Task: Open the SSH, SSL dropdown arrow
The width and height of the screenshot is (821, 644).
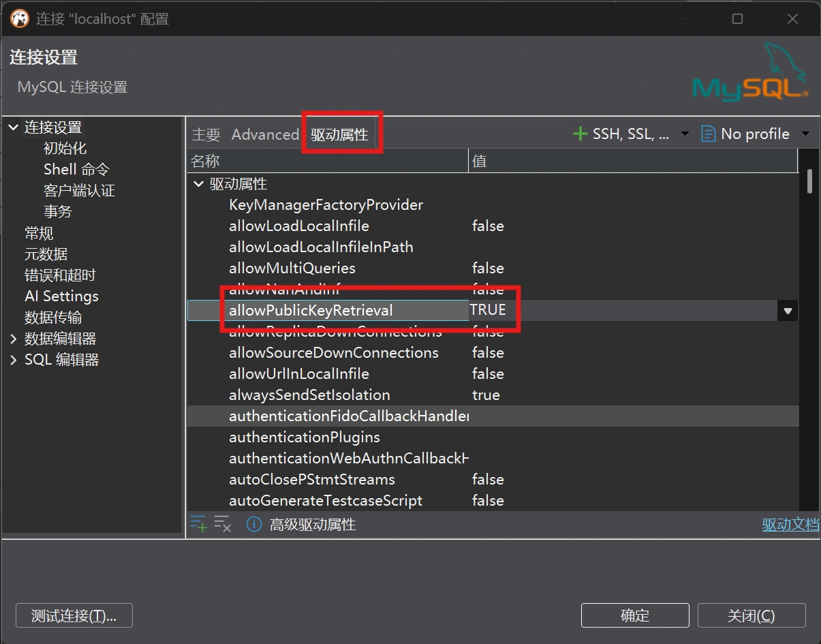Action: [x=685, y=134]
